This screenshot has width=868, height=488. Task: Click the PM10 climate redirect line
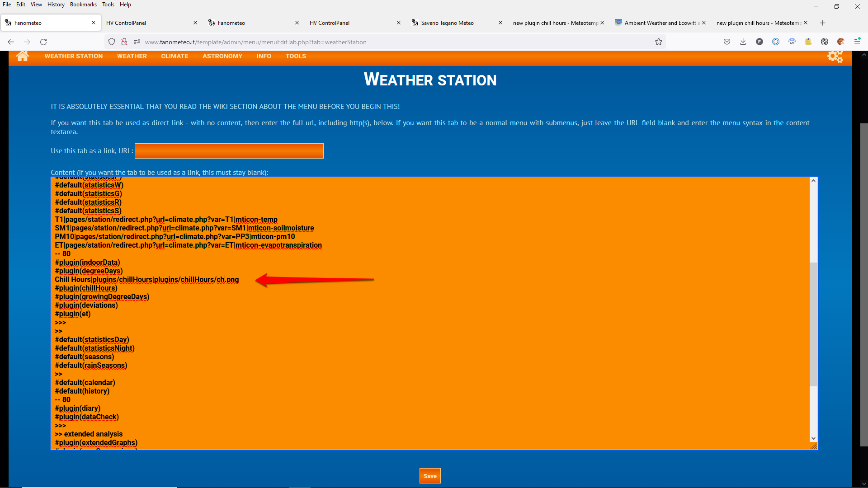[175, 237]
